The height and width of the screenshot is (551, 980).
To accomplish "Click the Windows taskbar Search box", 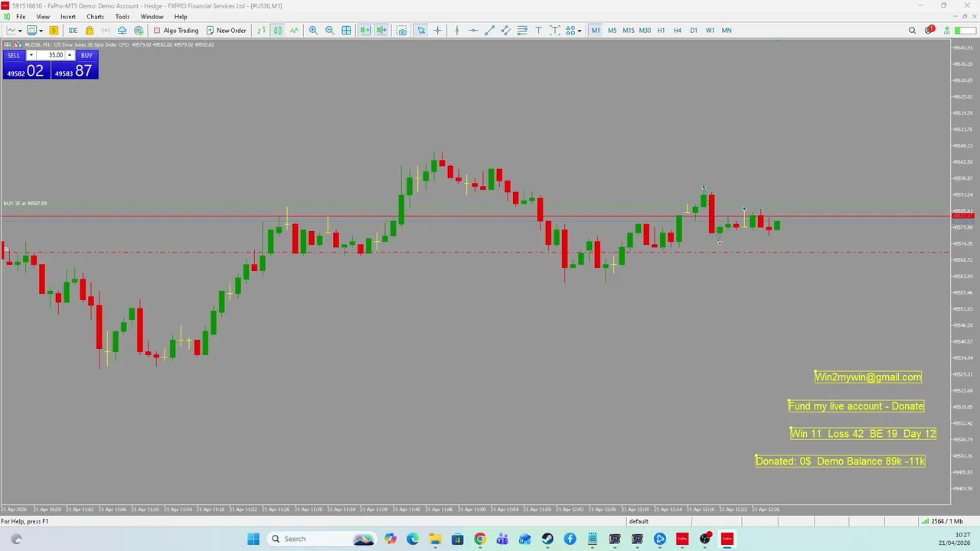I will point(322,539).
